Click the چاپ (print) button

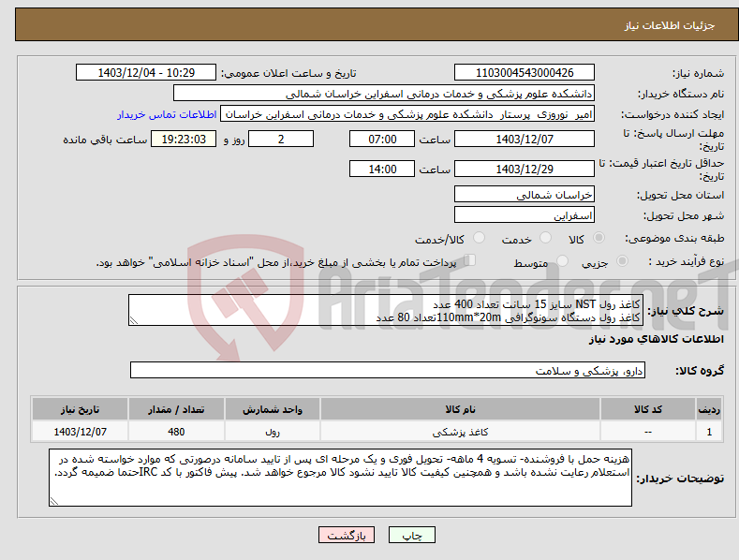click(x=411, y=535)
